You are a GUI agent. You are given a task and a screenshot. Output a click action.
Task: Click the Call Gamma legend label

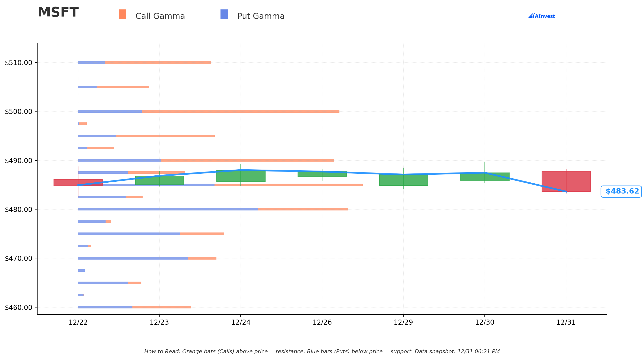pos(160,16)
